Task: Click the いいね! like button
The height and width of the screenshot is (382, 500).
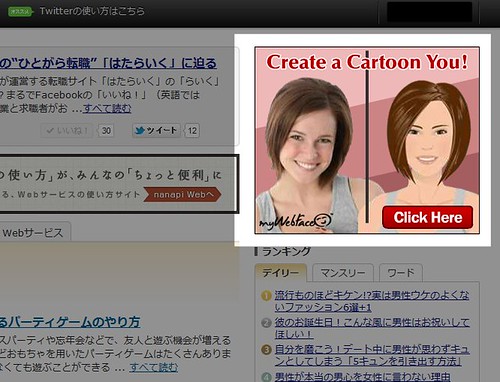Action: (x=68, y=130)
